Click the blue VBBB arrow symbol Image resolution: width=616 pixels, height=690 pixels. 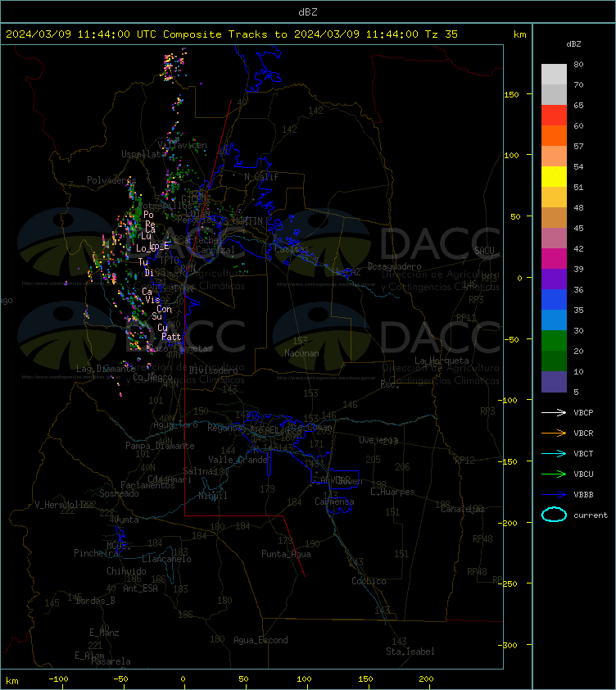coord(554,495)
